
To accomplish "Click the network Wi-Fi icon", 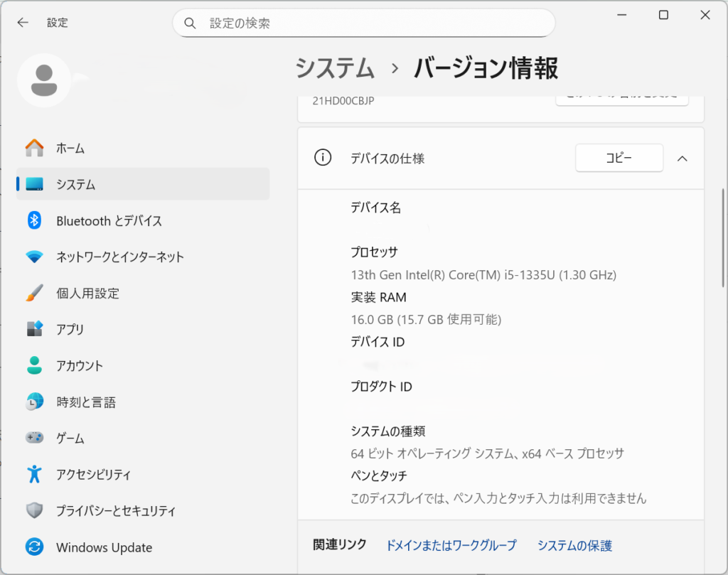I will pos(34,257).
